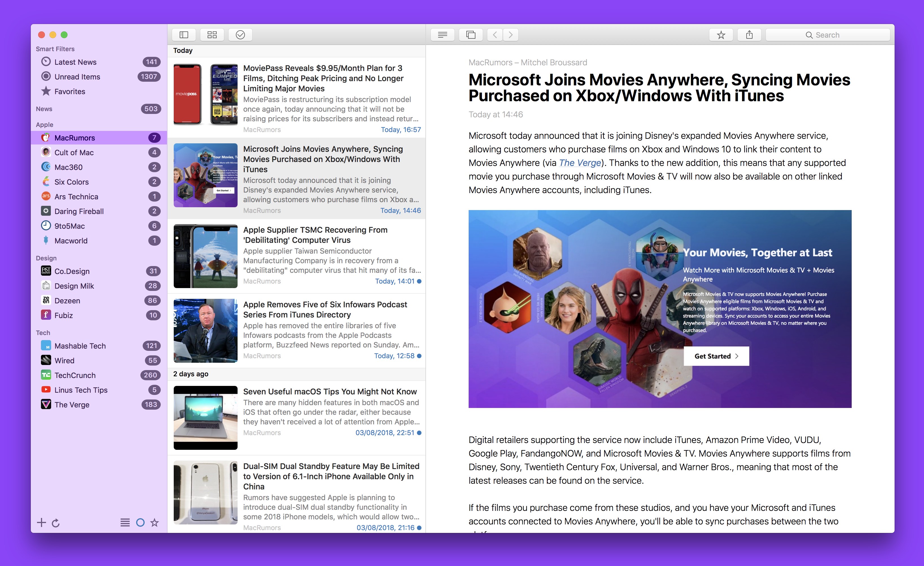Click the Search field

coord(827,35)
